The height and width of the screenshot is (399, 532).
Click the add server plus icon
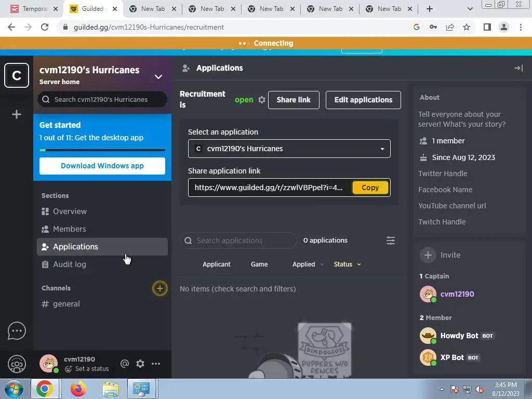coord(16,114)
